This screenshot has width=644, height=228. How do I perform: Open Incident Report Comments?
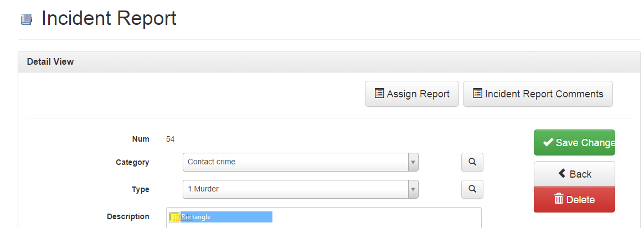(x=538, y=94)
